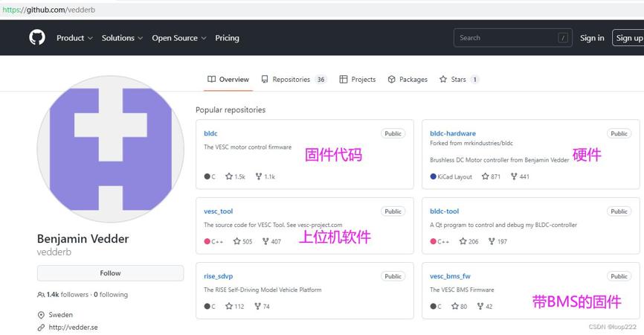Follow Benjamin Vedder
Screen dimensions: 644x335
(111, 273)
